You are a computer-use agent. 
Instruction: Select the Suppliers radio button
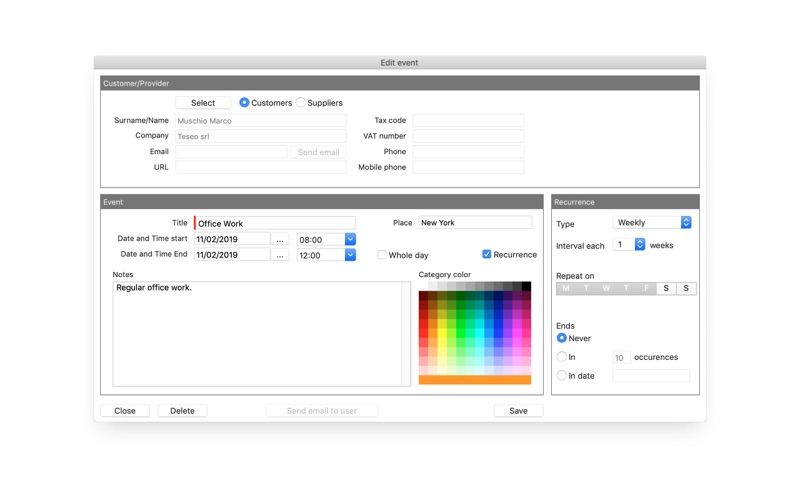point(301,103)
